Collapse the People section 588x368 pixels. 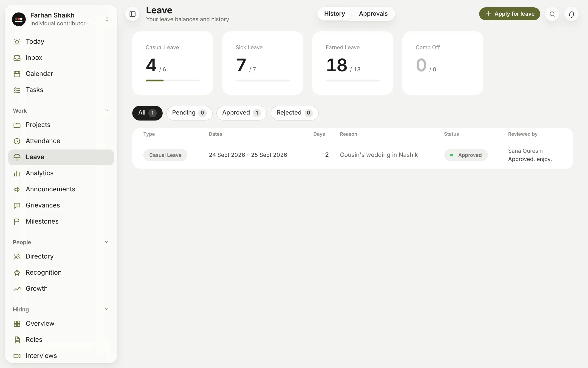pyautogui.click(x=106, y=242)
